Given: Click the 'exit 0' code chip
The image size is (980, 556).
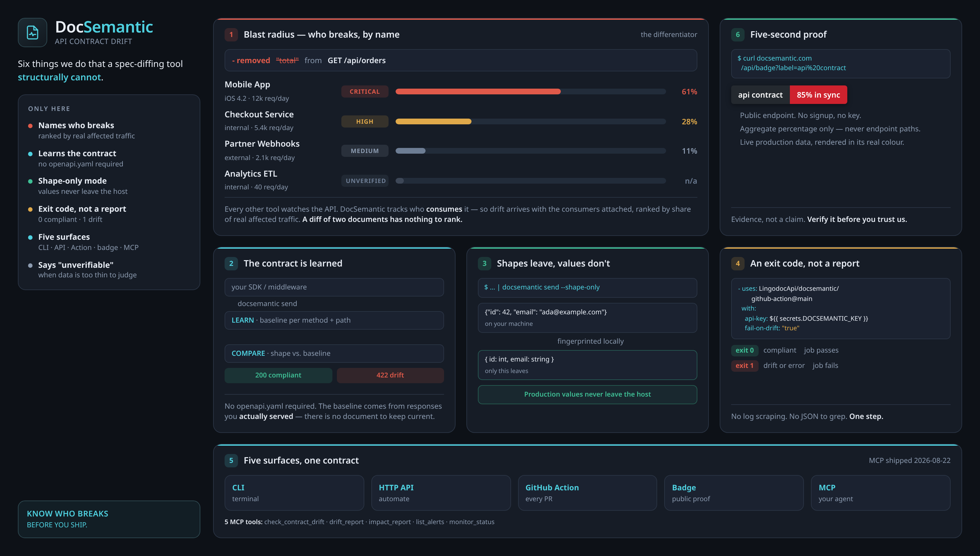Looking at the screenshot, I should 745,350.
